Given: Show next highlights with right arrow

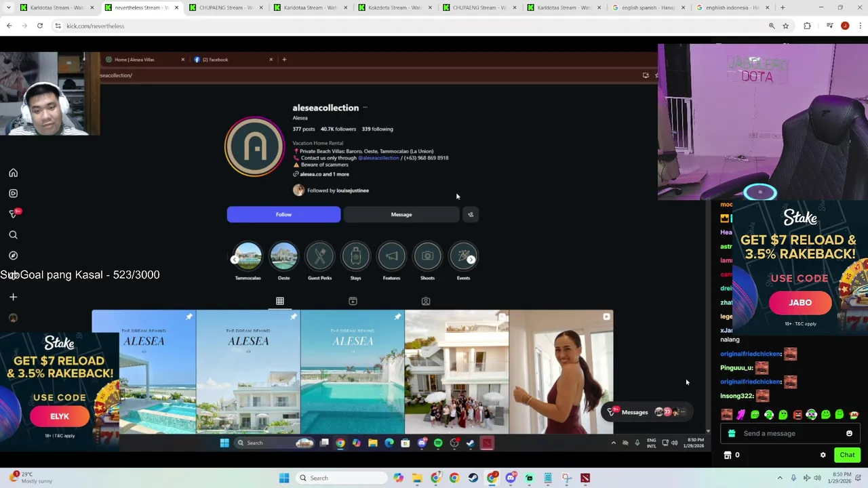Looking at the screenshot, I should coord(471,260).
